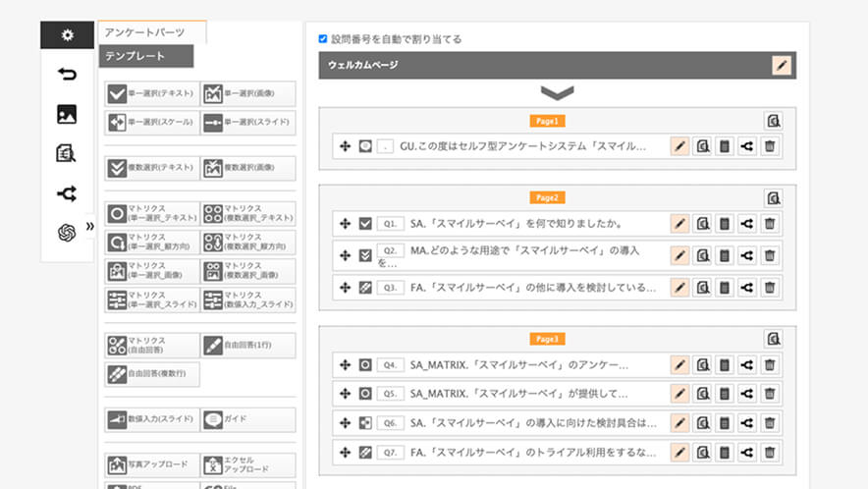
Task: Toggle 設問番号を自動で割り当てる checkbox
Action: pos(323,39)
